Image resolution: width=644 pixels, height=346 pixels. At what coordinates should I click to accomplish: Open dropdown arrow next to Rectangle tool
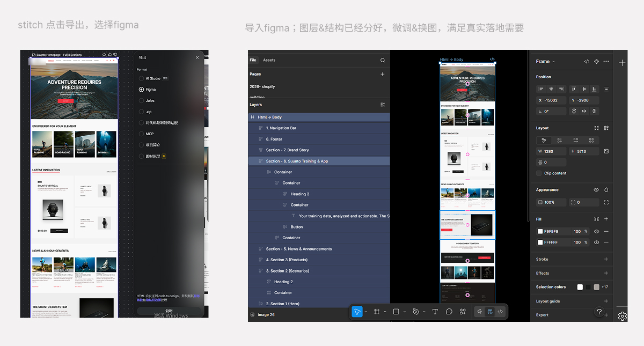point(404,312)
